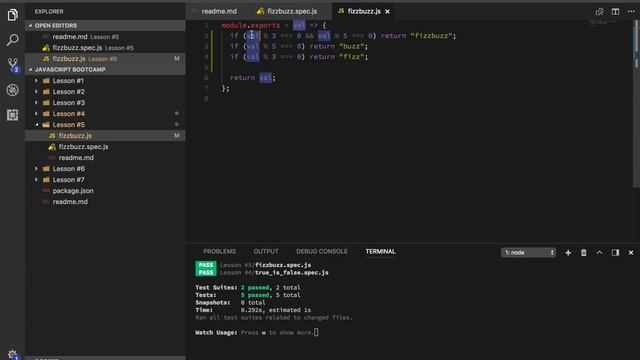Click module.exports on line 1

(251, 25)
